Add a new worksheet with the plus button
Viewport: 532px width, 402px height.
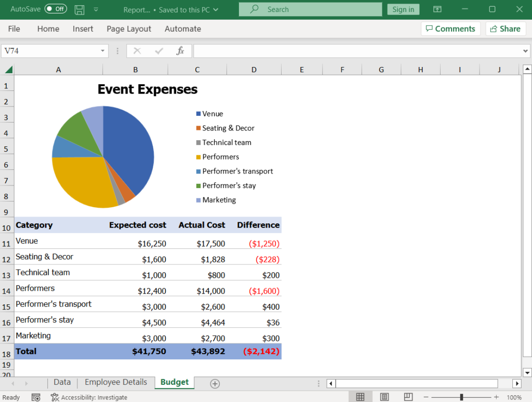click(x=214, y=382)
